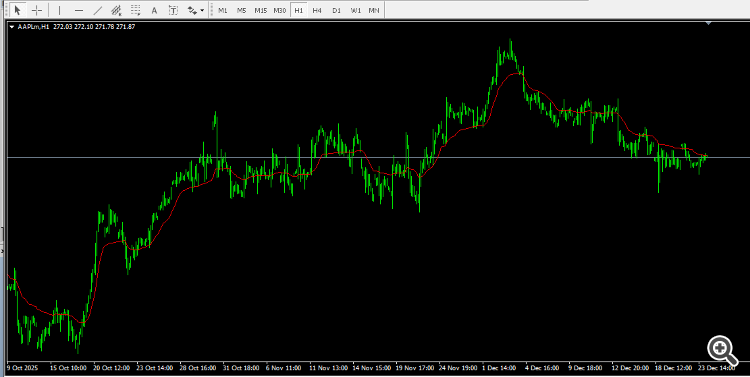Open the Arrows tool dropdown arrow
750x377 pixels.
point(202,10)
